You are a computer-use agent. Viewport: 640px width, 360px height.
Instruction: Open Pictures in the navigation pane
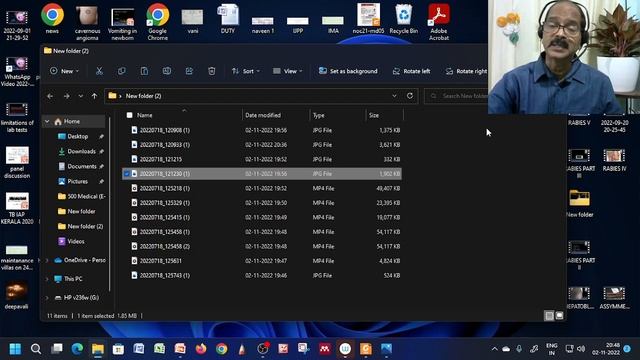tap(78, 181)
